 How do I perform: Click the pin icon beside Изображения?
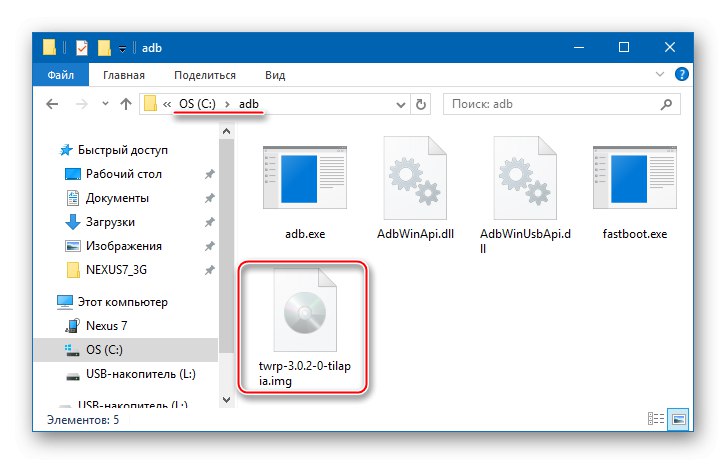[x=210, y=246]
